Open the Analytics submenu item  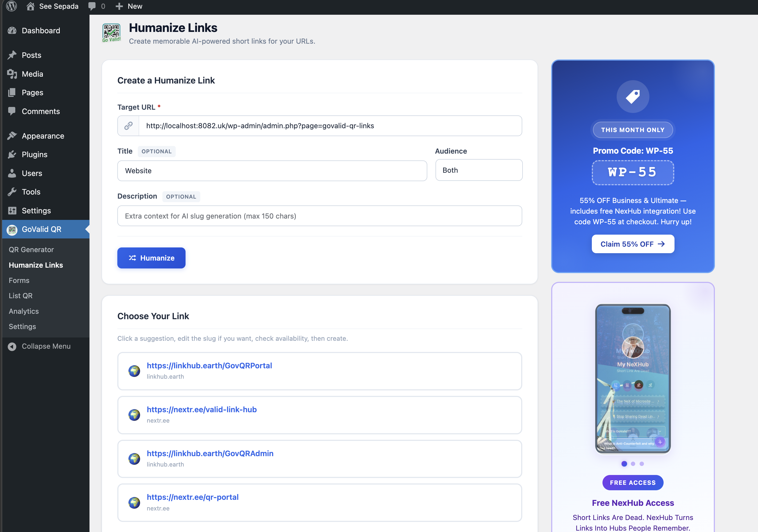click(24, 311)
